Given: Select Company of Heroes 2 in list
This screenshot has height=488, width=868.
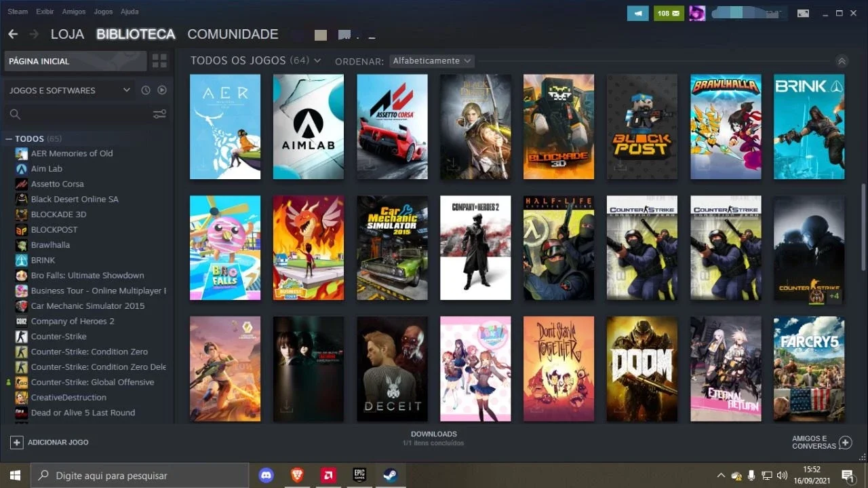Looking at the screenshot, I should 73,321.
